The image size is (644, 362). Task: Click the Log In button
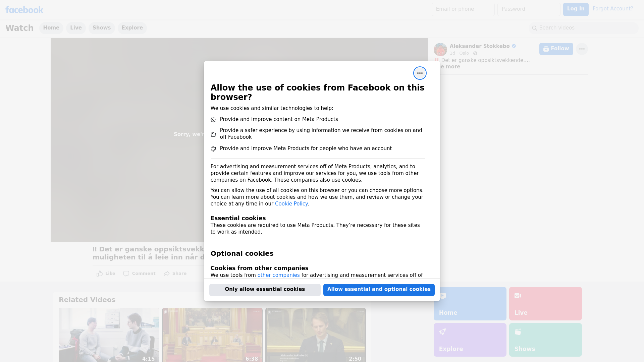coord(576,9)
